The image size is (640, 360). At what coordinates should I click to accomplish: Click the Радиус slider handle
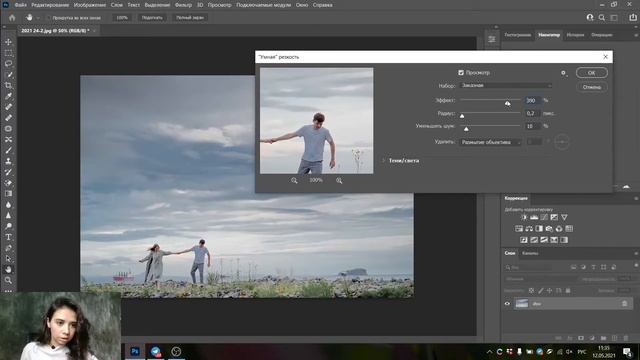point(462,116)
